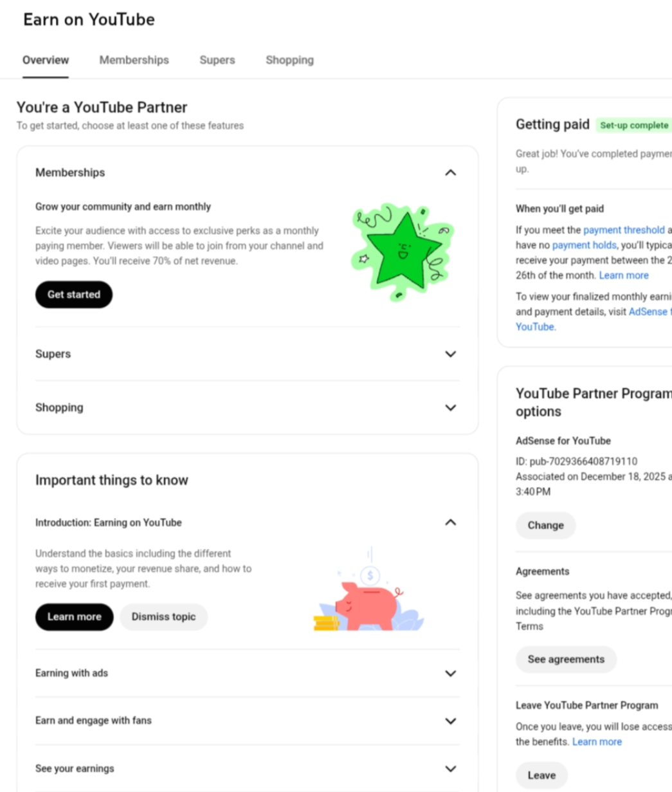Open the Supers tab
This screenshot has width=672, height=792.
[x=217, y=60]
